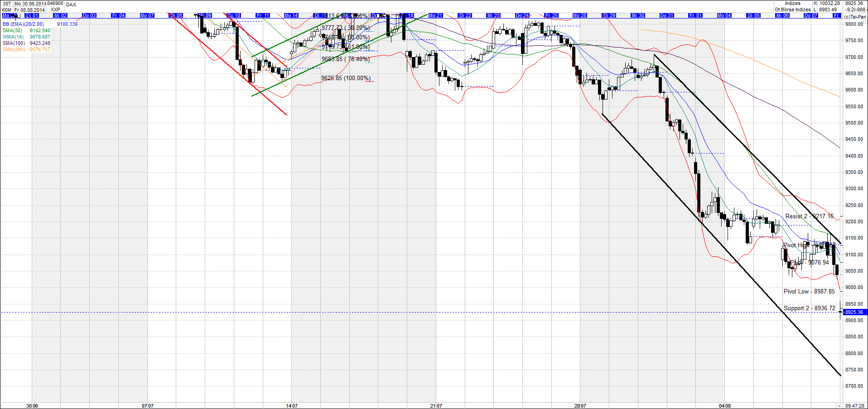Click the SMA(100) value 9423.248
Image resolution: width=868 pixels, height=409 pixels.
pos(40,43)
